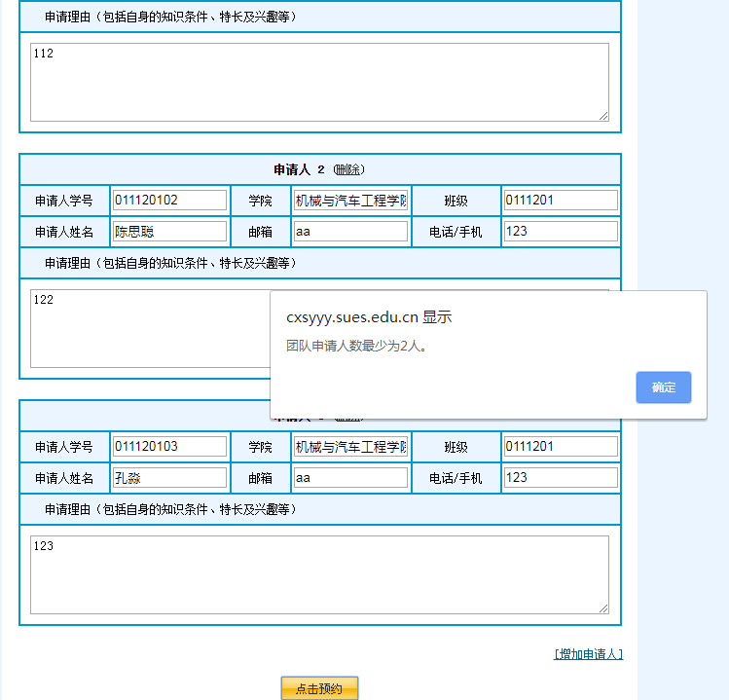Select the 学院 field in 陈思聪's applicant section
729x700 pixels.
click(x=350, y=201)
